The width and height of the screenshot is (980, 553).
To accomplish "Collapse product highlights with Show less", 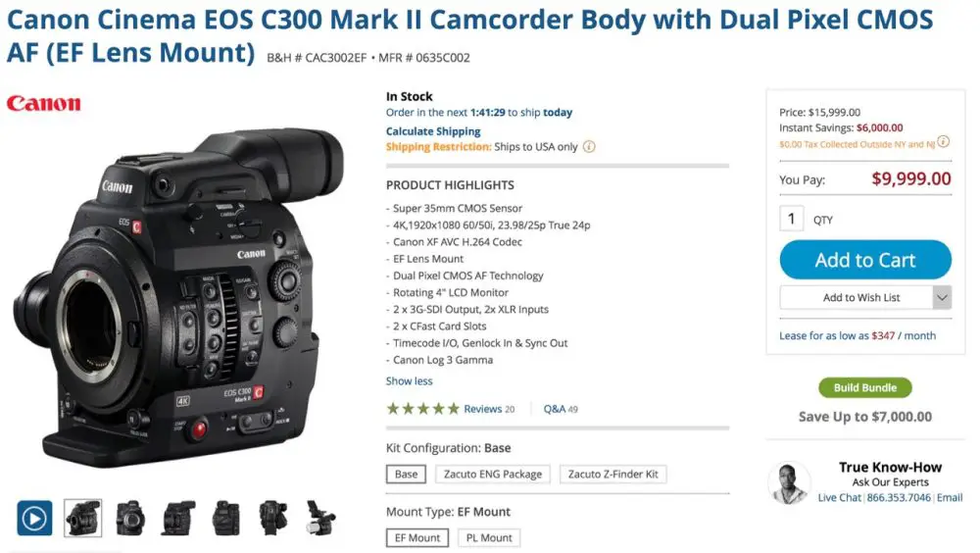I will [409, 381].
